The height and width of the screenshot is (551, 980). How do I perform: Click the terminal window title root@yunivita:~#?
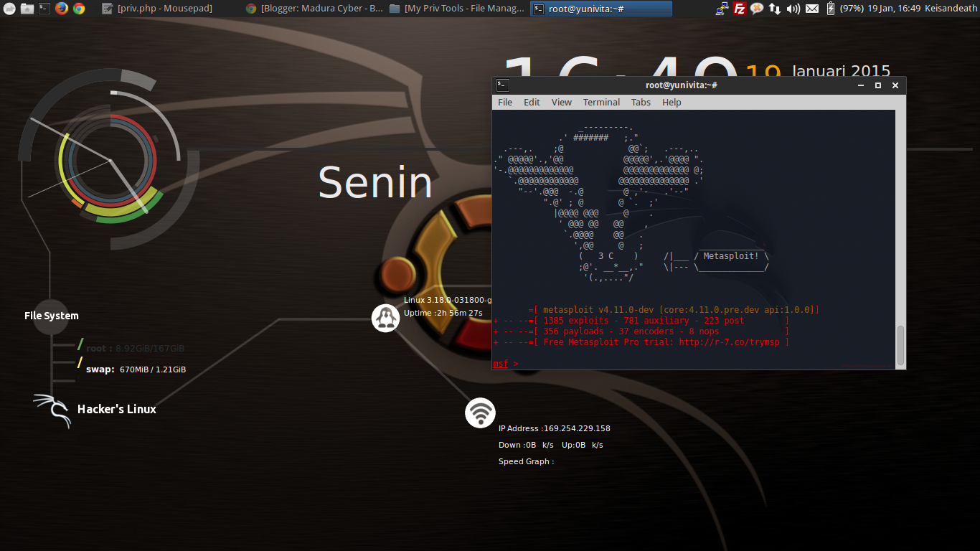(x=682, y=85)
